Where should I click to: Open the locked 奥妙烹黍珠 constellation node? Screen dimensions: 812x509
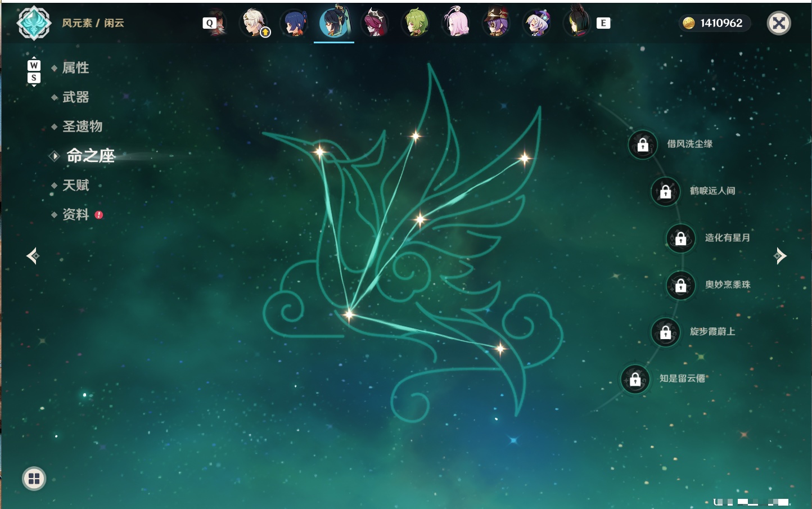680,285
